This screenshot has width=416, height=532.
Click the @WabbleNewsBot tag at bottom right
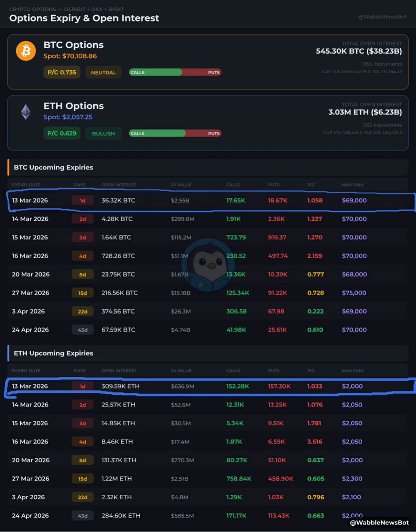(379, 522)
